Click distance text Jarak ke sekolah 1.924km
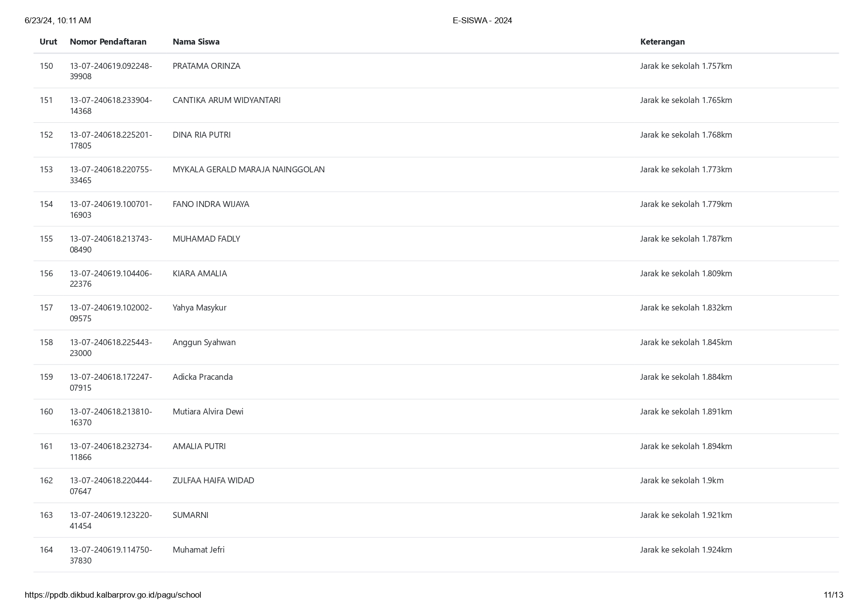This screenshot has height=614, width=868. click(x=686, y=550)
